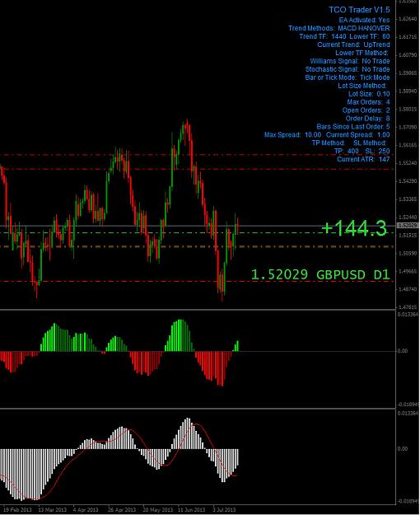This screenshot has width=420, height=515.
Task: Click 'Stochastic Signal: No Trade' line
Action: pyautogui.click(x=348, y=69)
